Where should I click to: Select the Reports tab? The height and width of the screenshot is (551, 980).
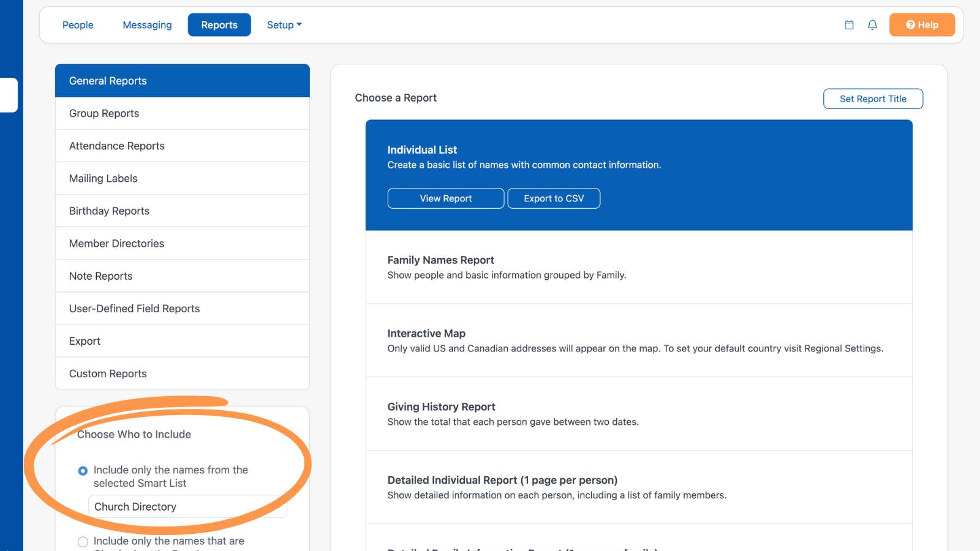219,25
